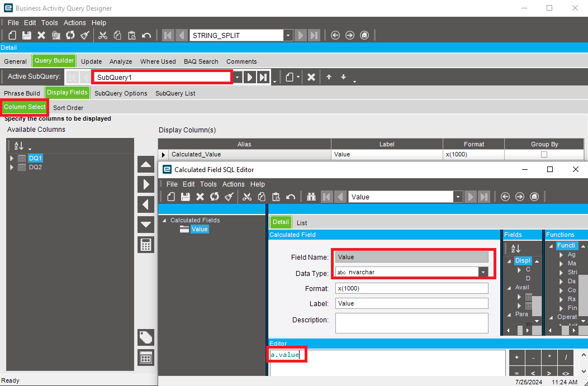Insert the minus operator button

(533, 358)
